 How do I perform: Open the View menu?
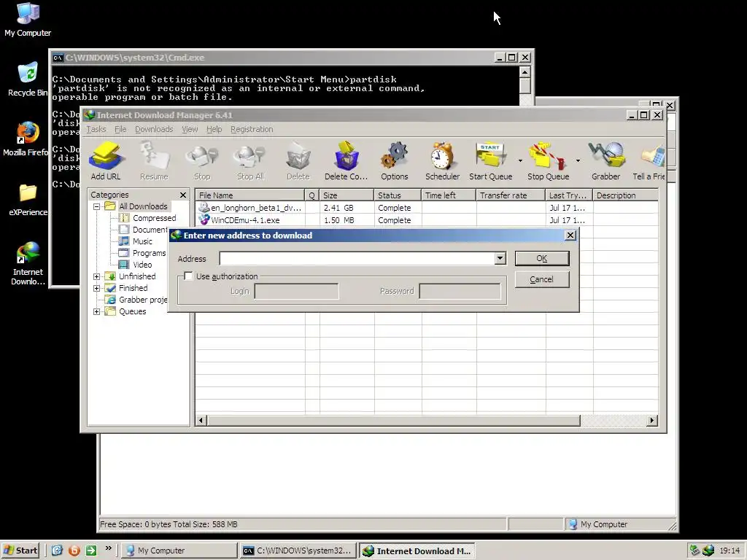190,129
